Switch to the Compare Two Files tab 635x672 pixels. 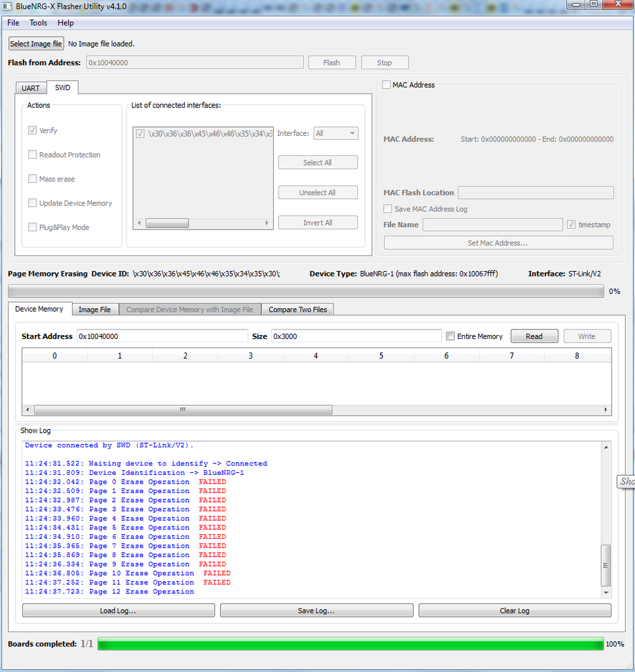(298, 309)
